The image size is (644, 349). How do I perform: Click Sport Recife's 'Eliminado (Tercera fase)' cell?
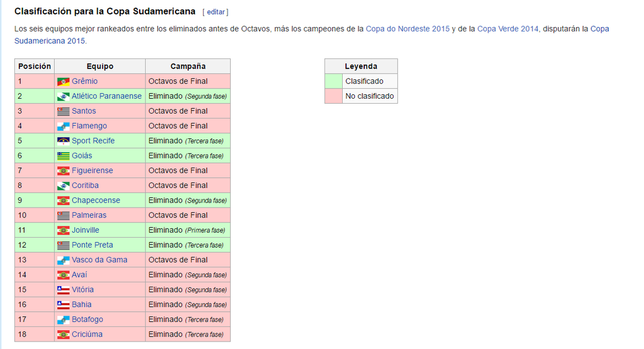tap(188, 141)
